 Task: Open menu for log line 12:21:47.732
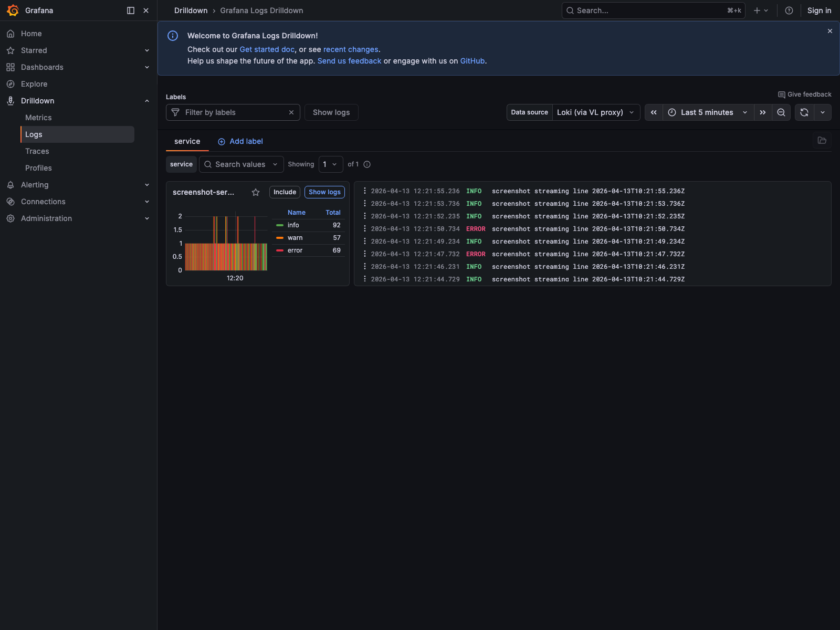click(x=364, y=254)
